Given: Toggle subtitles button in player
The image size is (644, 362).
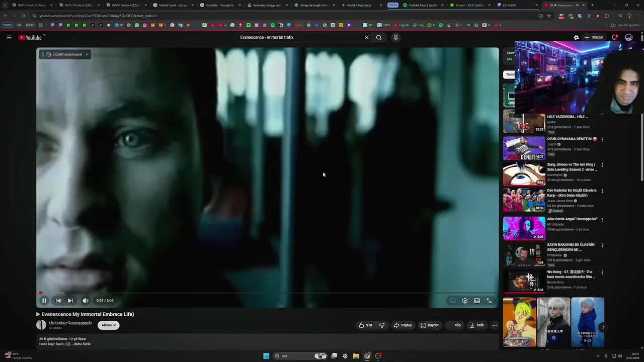Looking at the screenshot, I should [x=453, y=301].
